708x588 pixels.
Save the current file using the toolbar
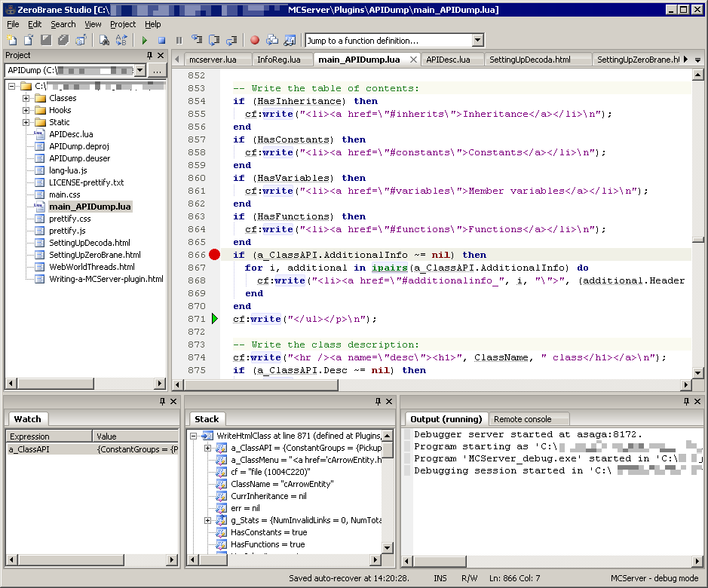point(46,40)
